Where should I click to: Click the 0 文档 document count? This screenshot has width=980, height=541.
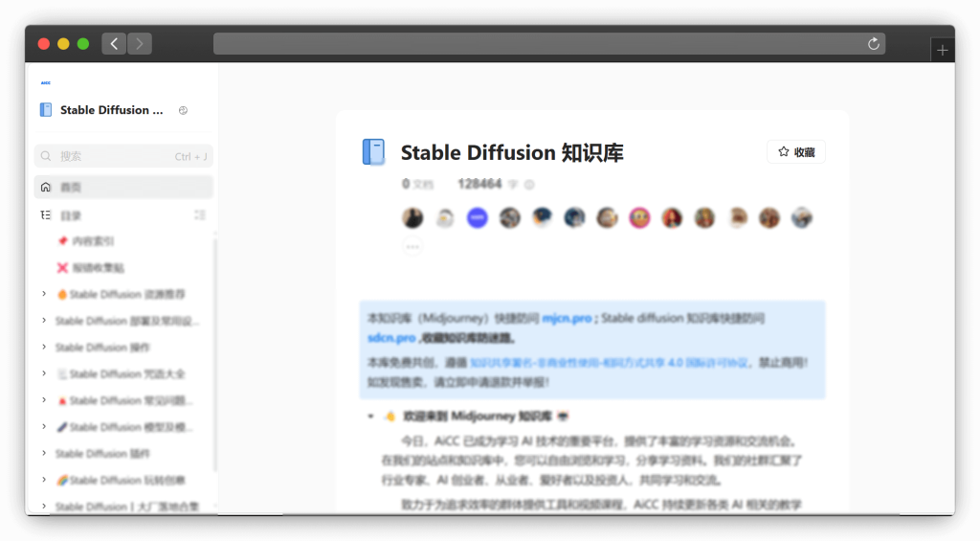click(x=417, y=184)
